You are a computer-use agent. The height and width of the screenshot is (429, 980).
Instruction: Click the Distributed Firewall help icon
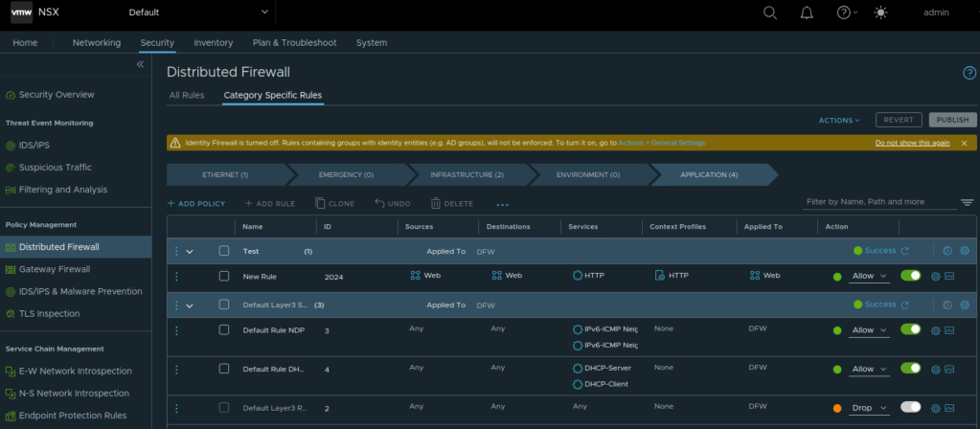click(969, 73)
